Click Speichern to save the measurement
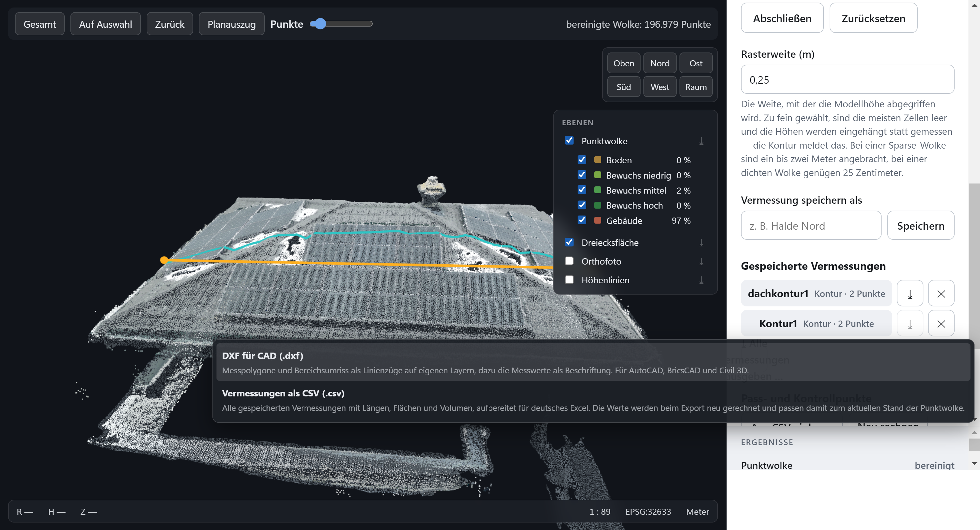The width and height of the screenshot is (980, 530). [x=921, y=225]
